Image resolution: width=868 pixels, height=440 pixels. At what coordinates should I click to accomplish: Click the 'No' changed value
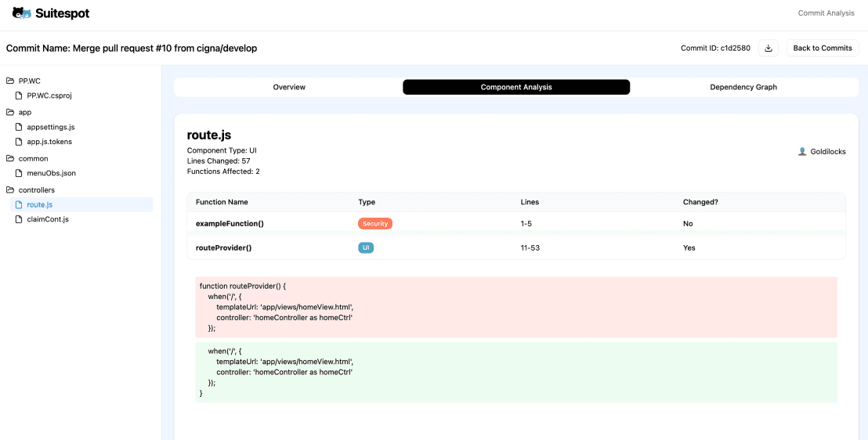pyautogui.click(x=688, y=224)
